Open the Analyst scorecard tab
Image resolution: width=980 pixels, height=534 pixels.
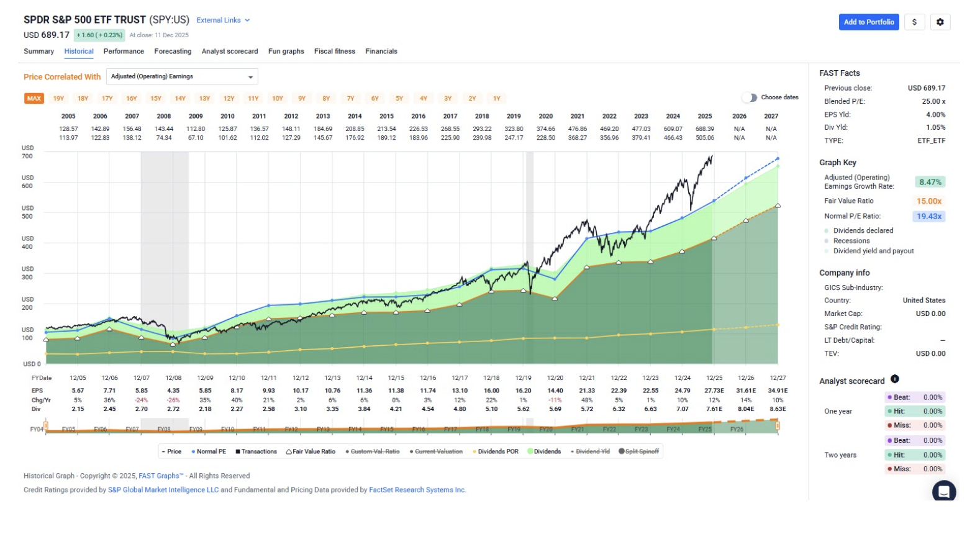click(230, 52)
